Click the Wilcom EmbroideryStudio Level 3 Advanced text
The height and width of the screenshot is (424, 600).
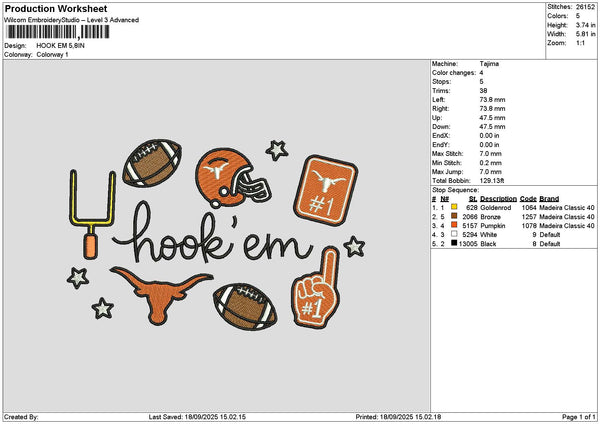(x=72, y=20)
